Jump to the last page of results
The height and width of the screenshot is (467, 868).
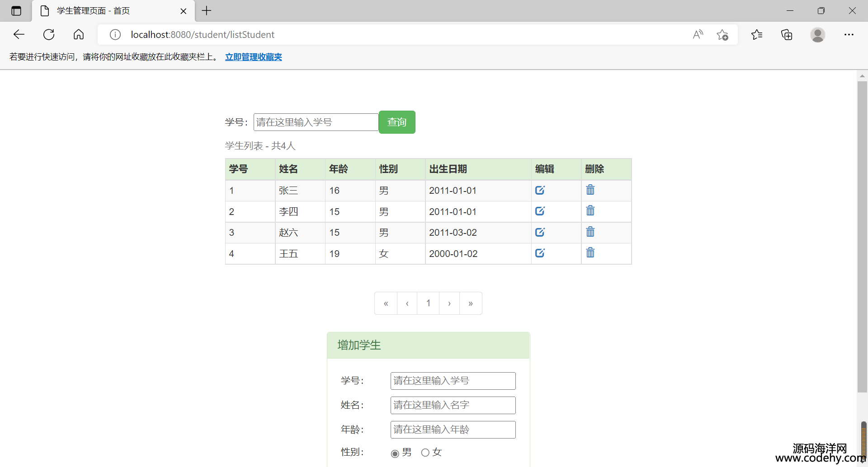coord(471,304)
